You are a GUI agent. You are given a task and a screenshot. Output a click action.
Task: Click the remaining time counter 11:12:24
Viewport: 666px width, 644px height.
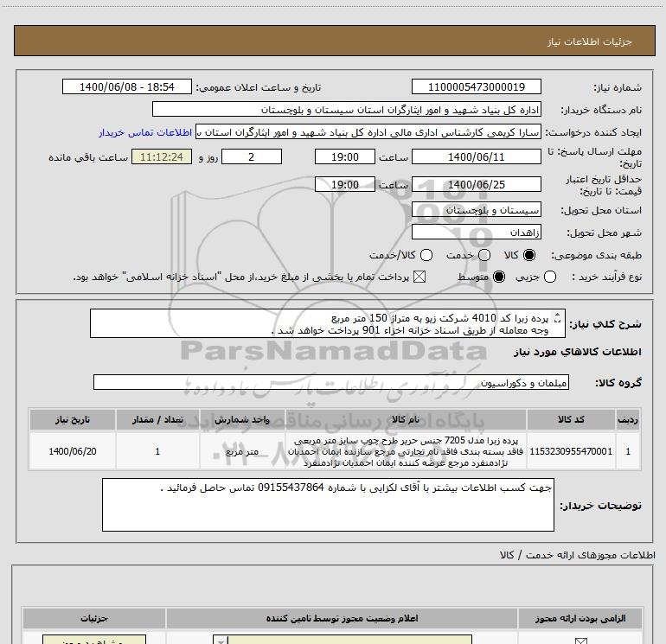coord(162,156)
